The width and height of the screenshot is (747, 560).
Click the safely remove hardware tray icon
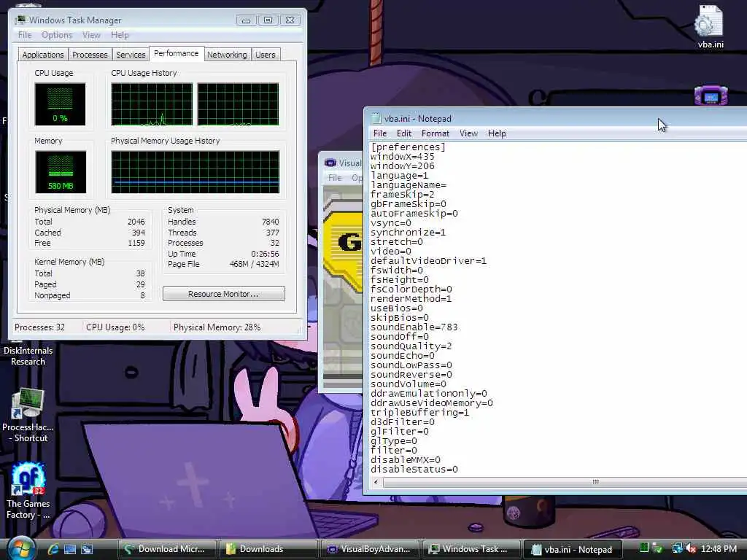658,548
